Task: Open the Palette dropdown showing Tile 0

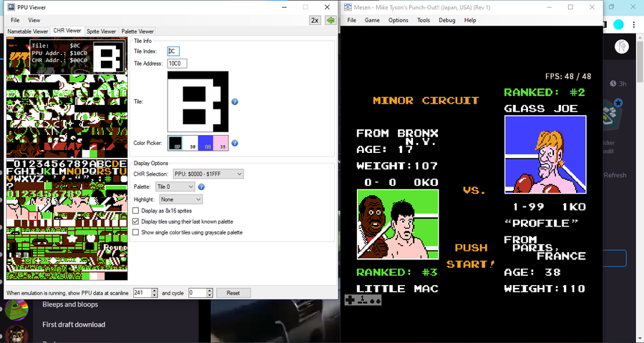Action: pos(175,187)
